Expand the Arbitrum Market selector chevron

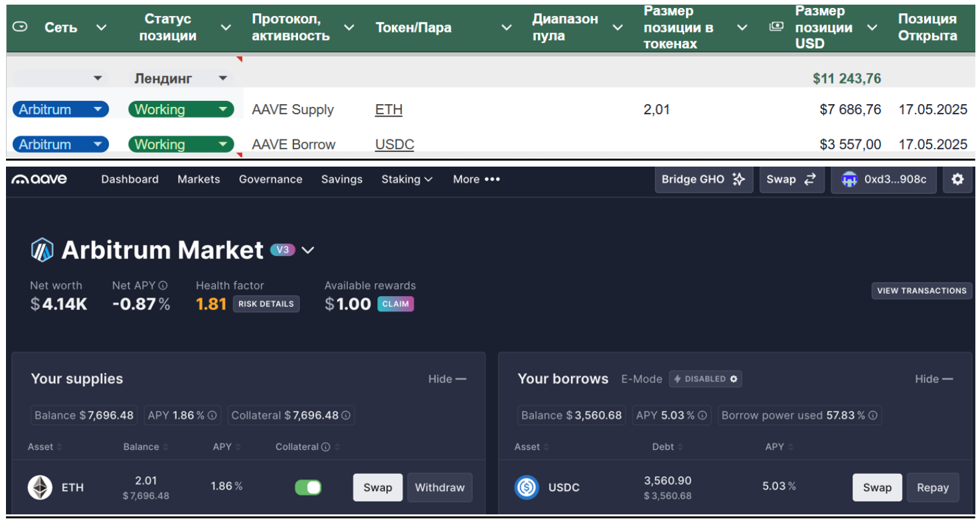(308, 250)
